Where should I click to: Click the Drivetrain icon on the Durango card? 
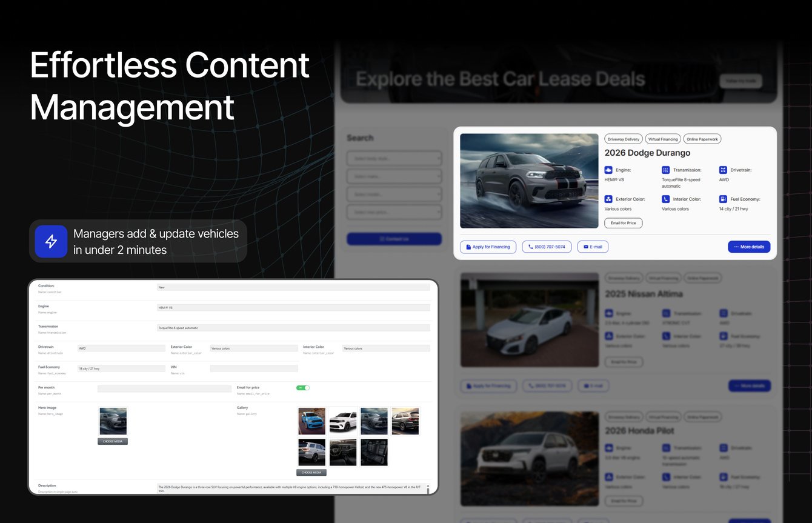click(723, 170)
